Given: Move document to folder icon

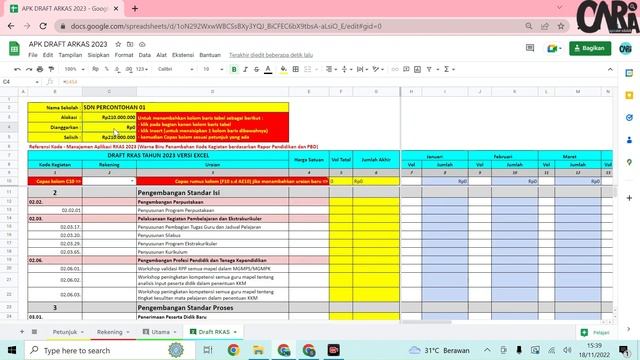Looking at the screenshot, I should 130,44.
